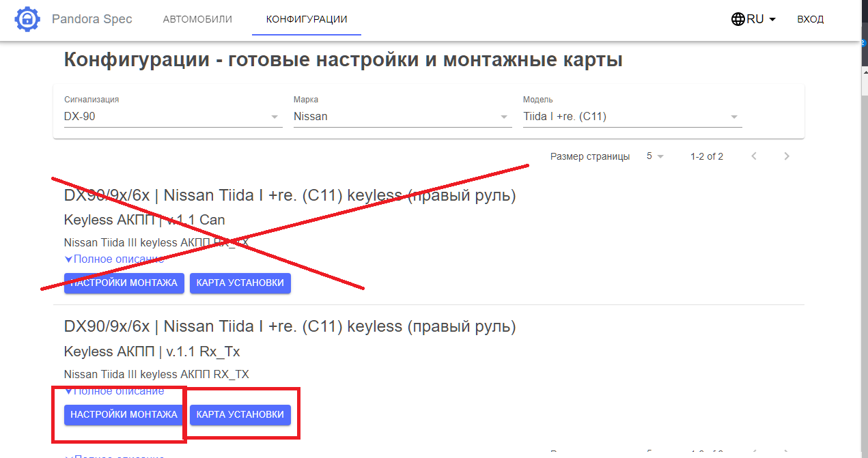This screenshot has height=458, width=868.
Task: Select the КОНФИГУРАЦИИ tab
Action: 307,19
